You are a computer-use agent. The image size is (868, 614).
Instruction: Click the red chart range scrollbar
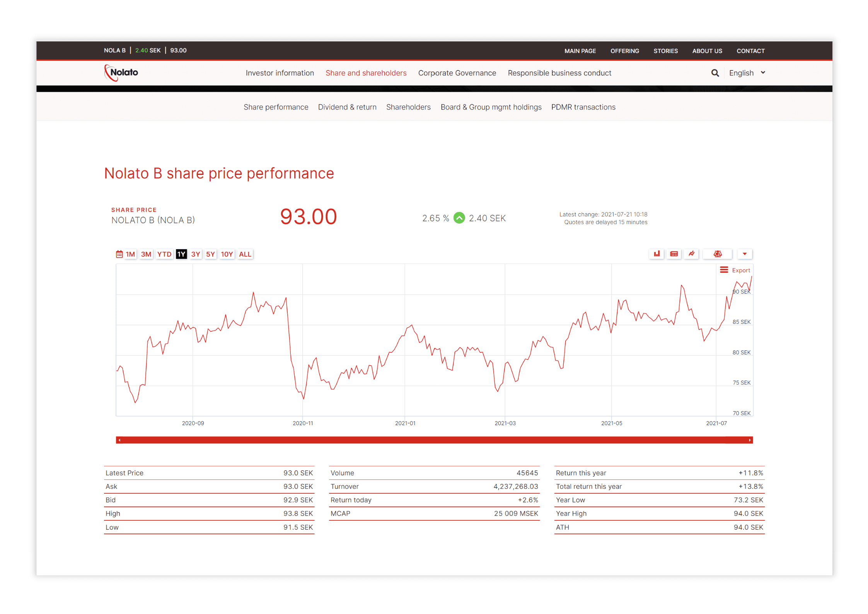click(x=434, y=440)
